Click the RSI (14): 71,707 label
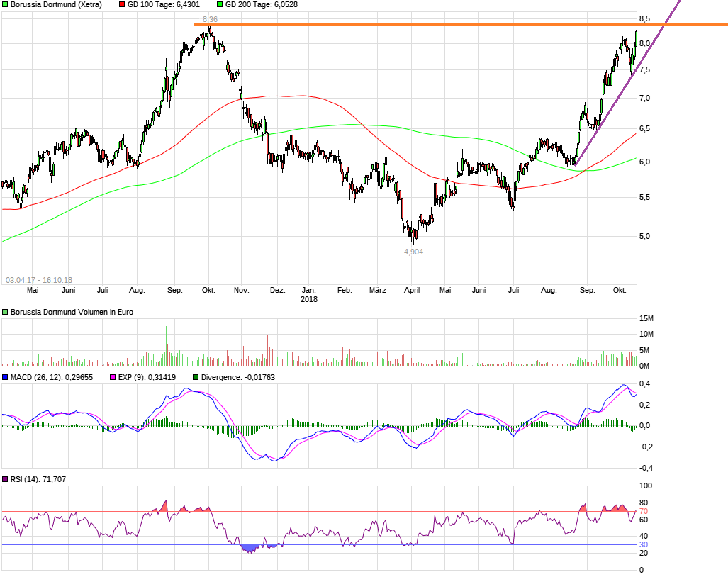This screenshot has width=728, height=577. [38, 479]
